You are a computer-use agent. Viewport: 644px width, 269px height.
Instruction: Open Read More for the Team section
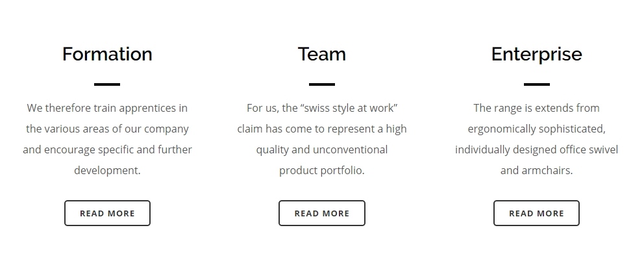pos(322,213)
